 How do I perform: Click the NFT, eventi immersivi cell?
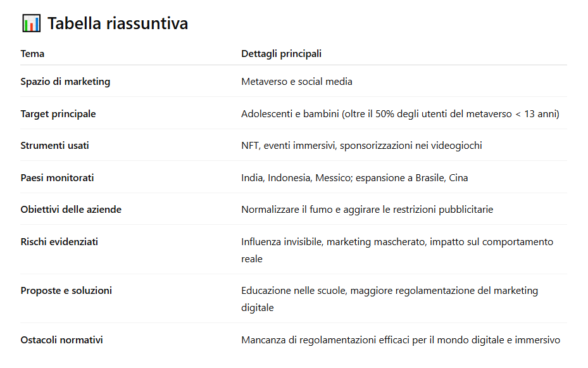(361, 146)
